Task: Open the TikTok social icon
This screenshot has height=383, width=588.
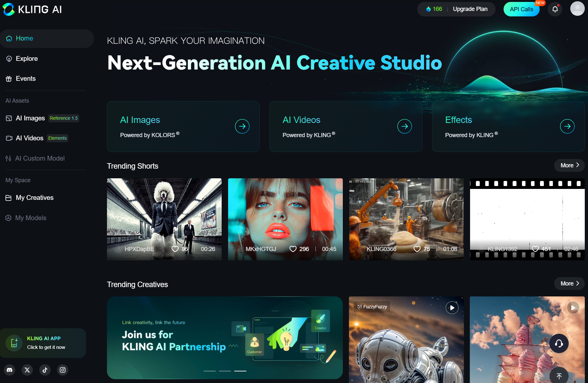Action: [45, 370]
